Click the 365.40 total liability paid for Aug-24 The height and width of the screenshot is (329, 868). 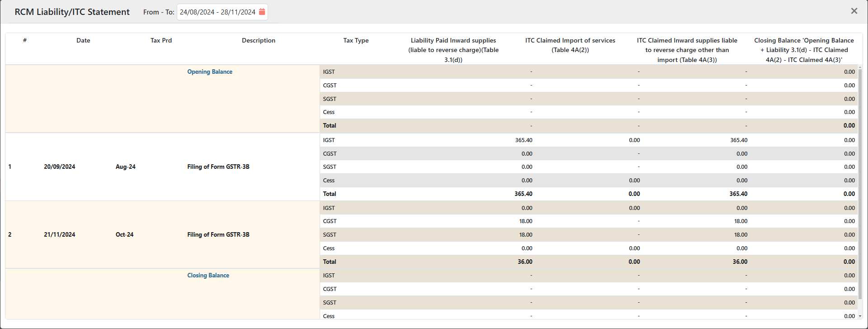tap(523, 194)
